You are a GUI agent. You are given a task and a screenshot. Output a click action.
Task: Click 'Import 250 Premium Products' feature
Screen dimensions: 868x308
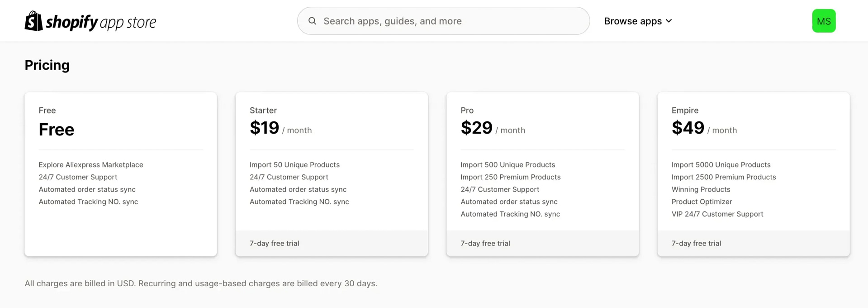pos(510,177)
